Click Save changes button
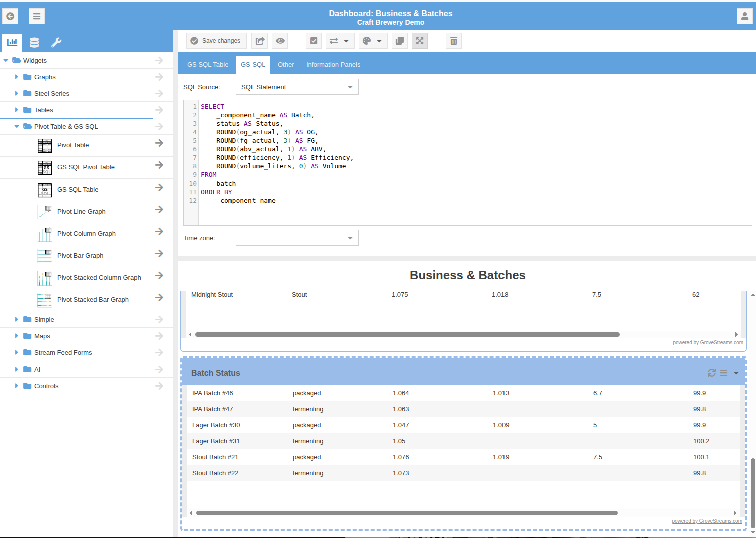756x538 pixels. coord(216,41)
